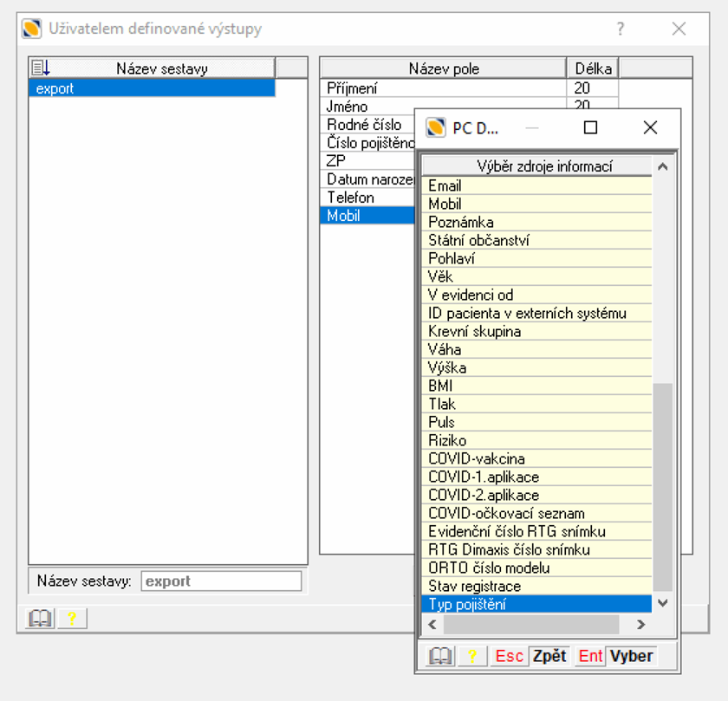Click yellow help icon in source dialog
The width and height of the screenshot is (728, 701).
[x=473, y=656]
